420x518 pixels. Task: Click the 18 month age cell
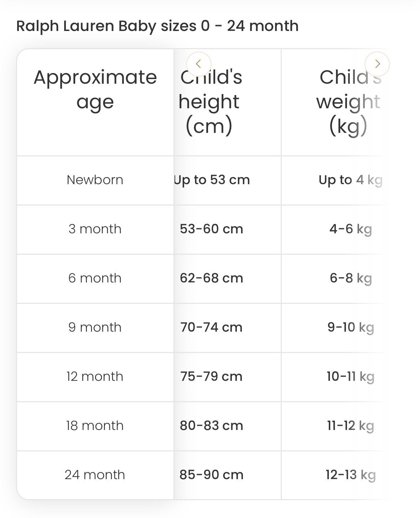(x=94, y=425)
